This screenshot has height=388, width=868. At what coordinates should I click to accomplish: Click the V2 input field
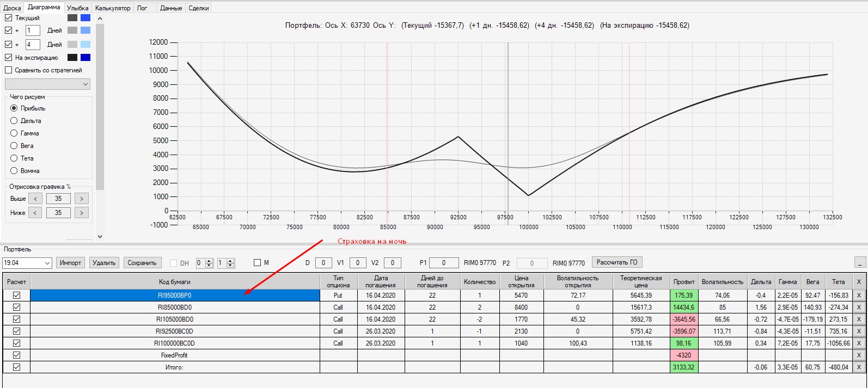point(393,263)
